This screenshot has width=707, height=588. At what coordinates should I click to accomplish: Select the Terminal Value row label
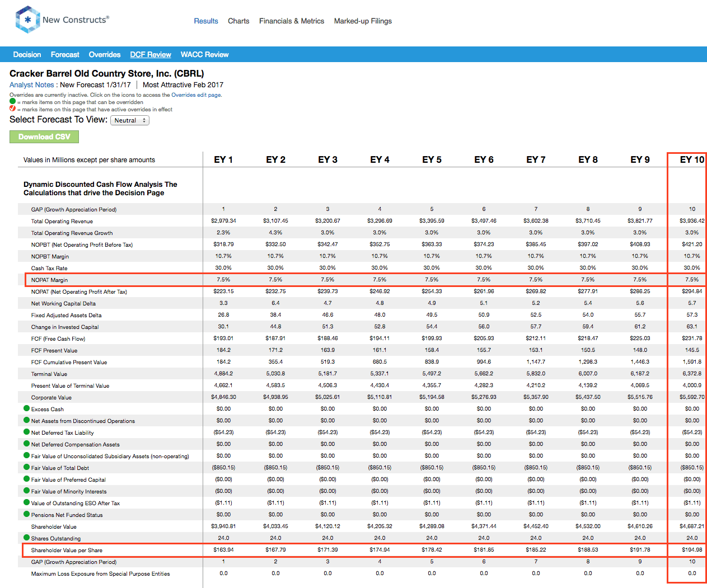(x=49, y=374)
